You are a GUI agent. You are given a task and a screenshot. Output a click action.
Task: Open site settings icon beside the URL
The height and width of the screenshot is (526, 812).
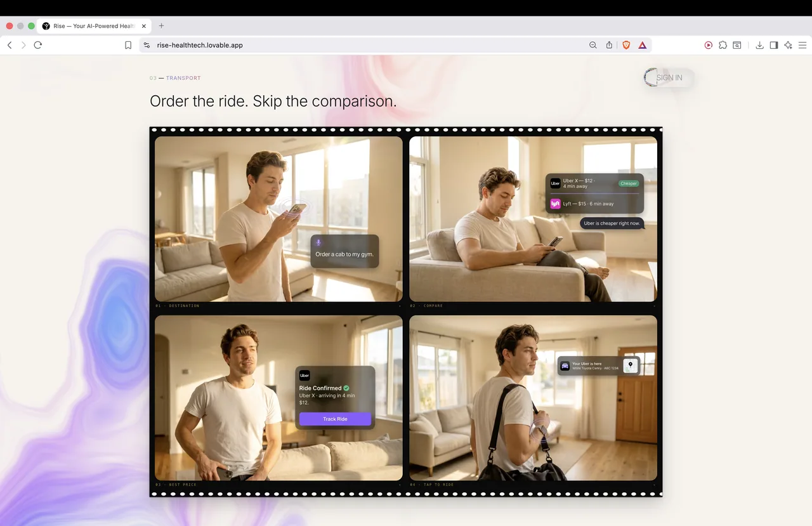point(147,45)
